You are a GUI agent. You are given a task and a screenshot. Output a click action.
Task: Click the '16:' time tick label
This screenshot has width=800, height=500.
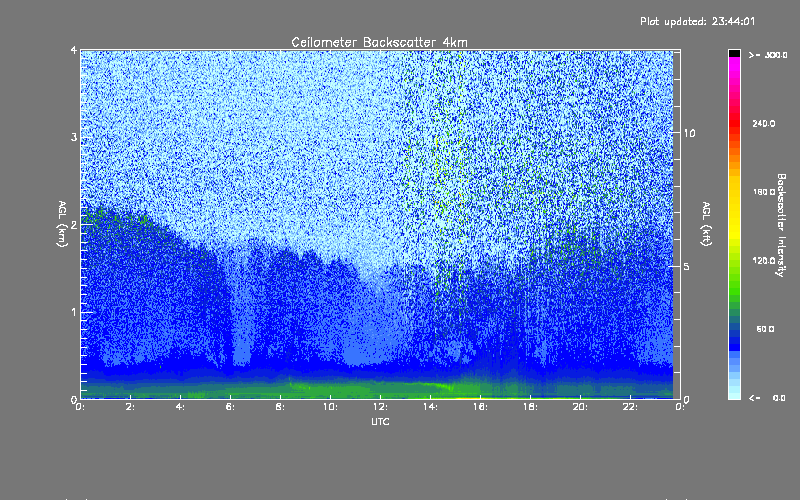pos(480,407)
